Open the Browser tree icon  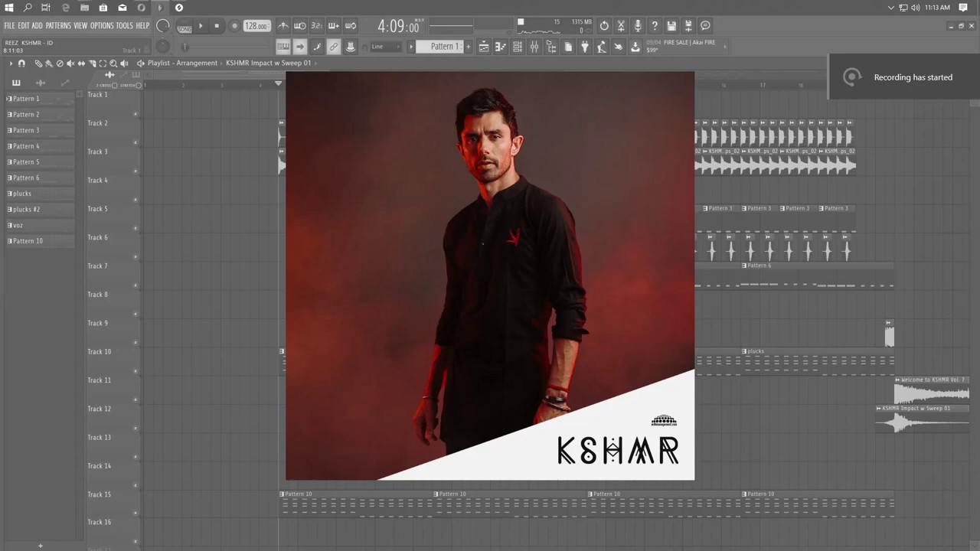(551, 47)
